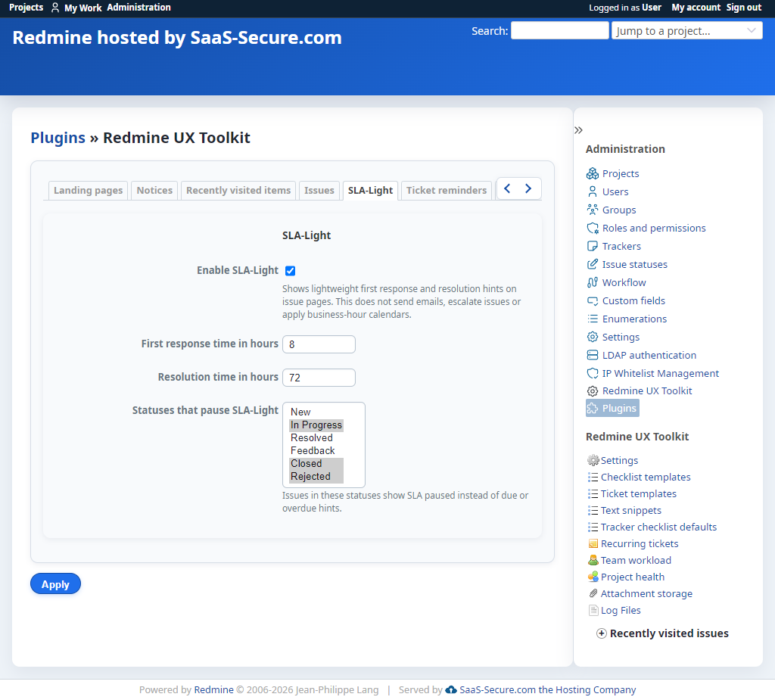Click the Sign out link

[744, 8]
